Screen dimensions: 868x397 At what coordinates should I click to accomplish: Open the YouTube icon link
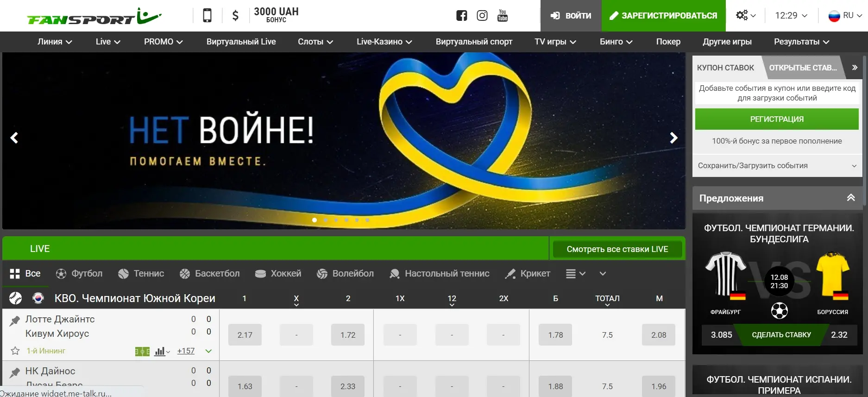(x=502, y=16)
